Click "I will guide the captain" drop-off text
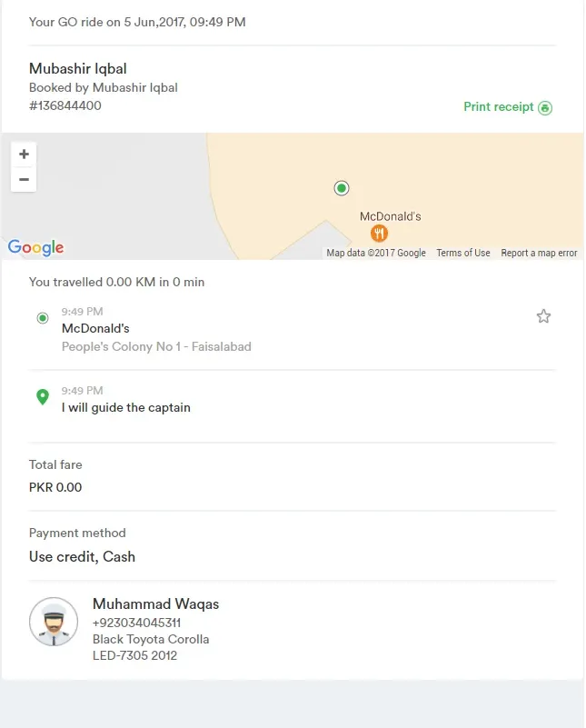This screenshot has height=728, width=586. (126, 407)
